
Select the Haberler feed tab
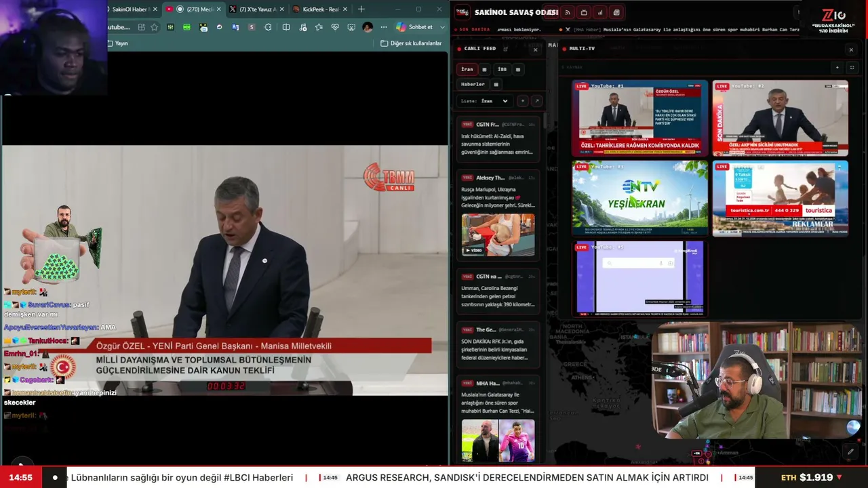473,84
